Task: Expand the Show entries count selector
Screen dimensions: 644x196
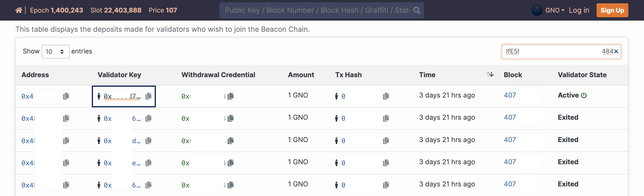Action: click(55, 51)
